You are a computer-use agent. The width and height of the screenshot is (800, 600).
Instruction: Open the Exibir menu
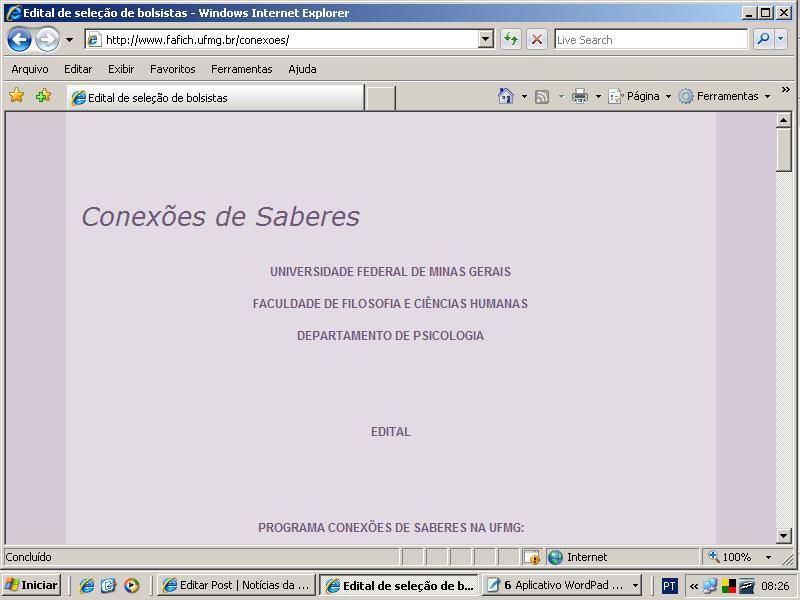coord(121,69)
